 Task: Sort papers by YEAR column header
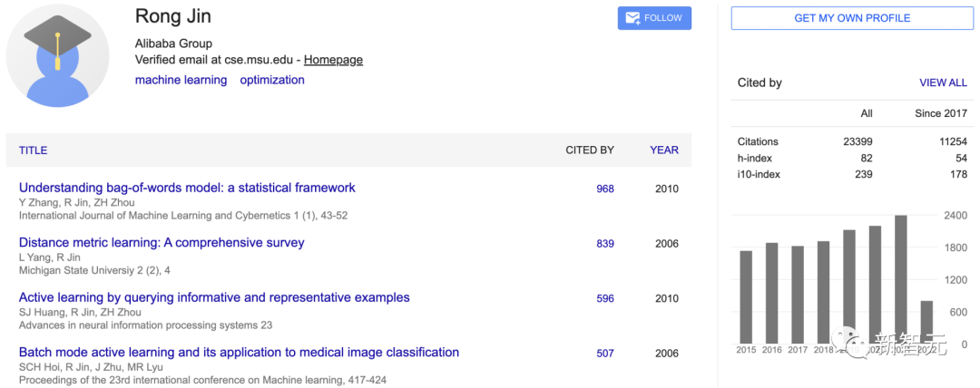[x=663, y=150]
